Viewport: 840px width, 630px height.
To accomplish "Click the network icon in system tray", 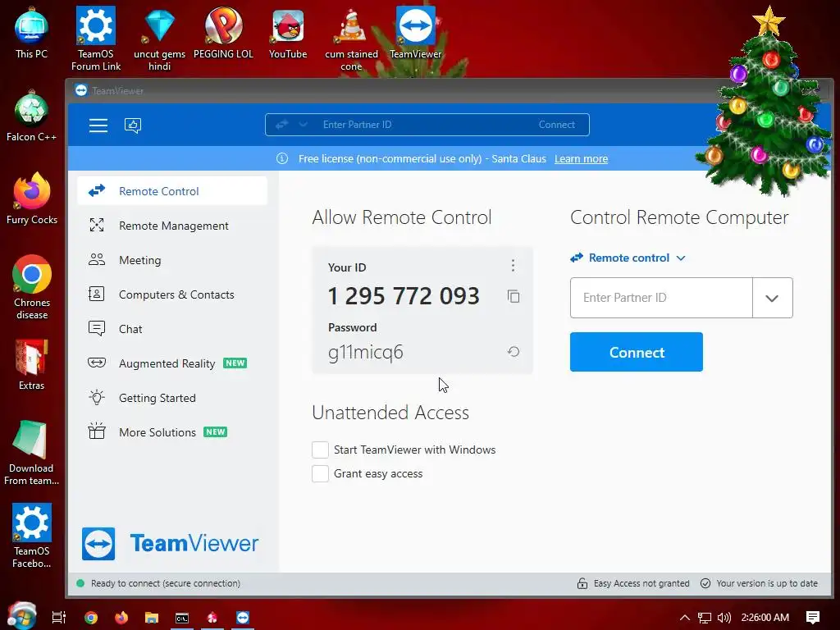I will tap(705, 618).
